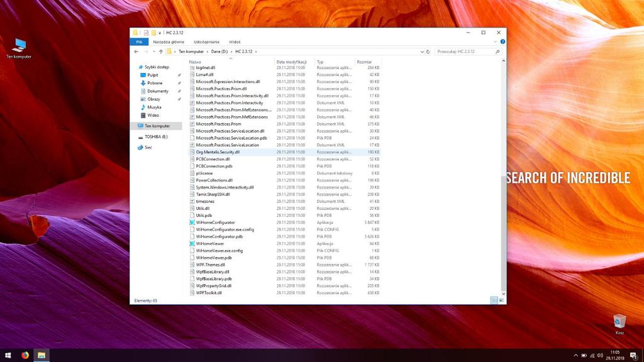This screenshot has height=362, width=644.
Task: Select Microsoft.Expression.Interactions.dll
Action: (228, 82)
